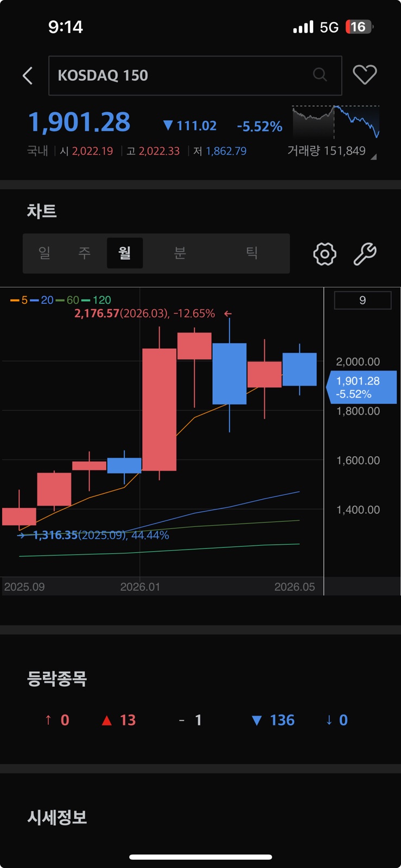Switch chart to tick (틱) period
401x868 pixels.
252,253
